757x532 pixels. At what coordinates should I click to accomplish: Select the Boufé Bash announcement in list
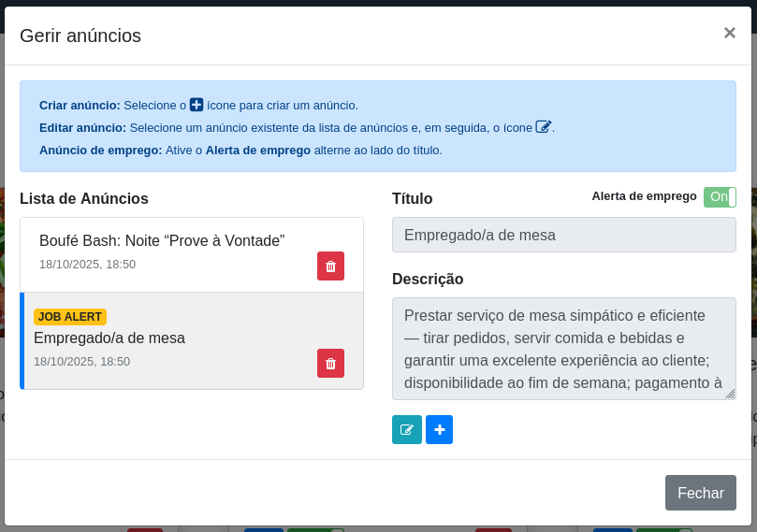(192, 254)
